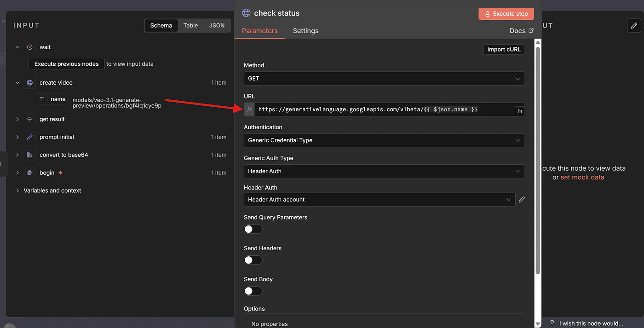Click the Execute step button
Screen dimensions: 644x328
(506, 14)
